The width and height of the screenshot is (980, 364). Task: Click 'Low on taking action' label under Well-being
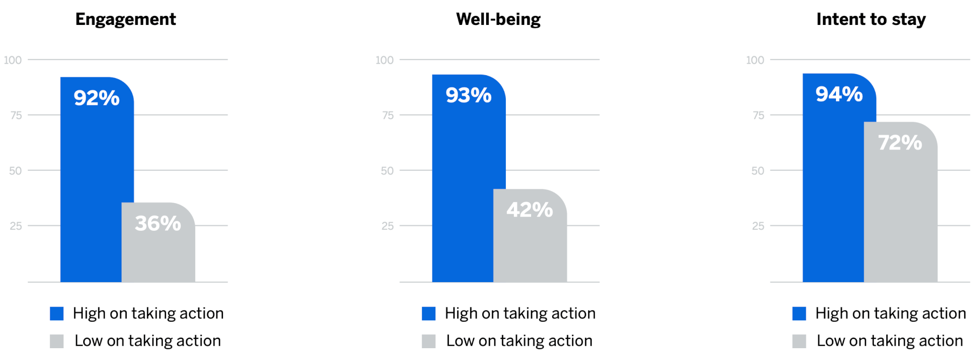pos(519,341)
